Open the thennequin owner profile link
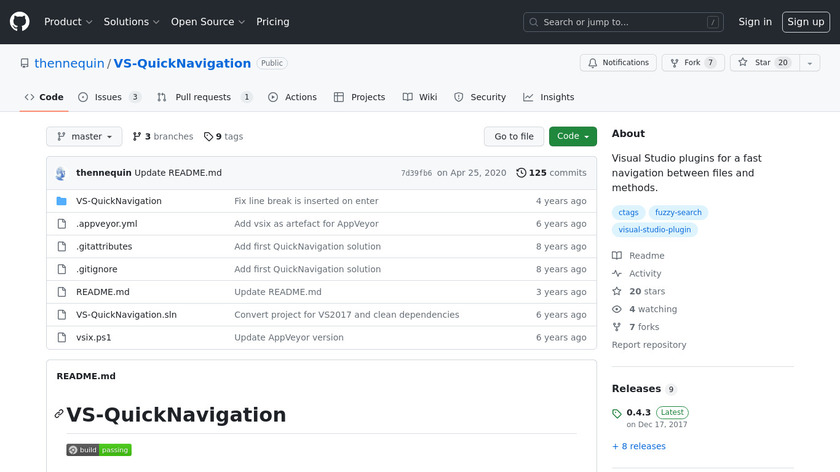 point(69,63)
